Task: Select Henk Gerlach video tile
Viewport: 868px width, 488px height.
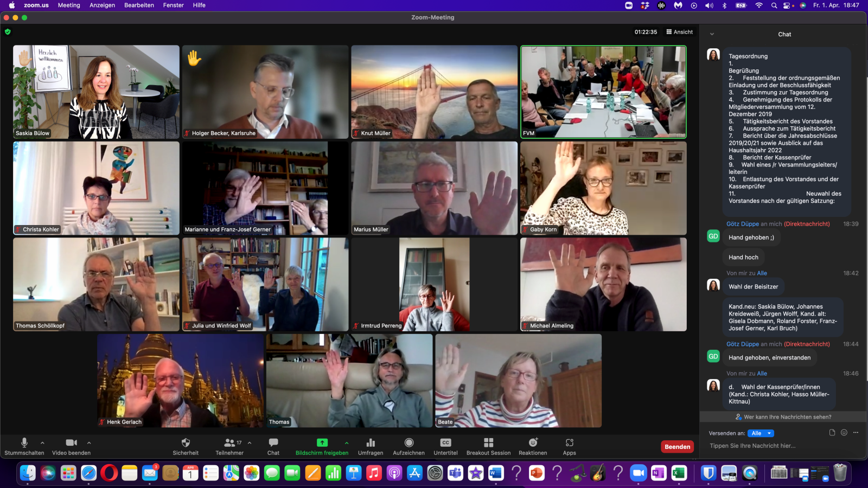Action: coord(181,381)
